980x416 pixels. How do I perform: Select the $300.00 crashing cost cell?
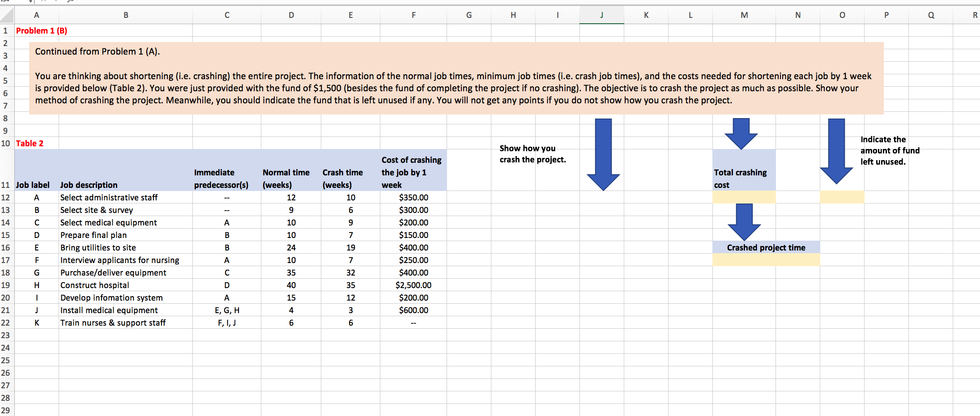point(413,210)
